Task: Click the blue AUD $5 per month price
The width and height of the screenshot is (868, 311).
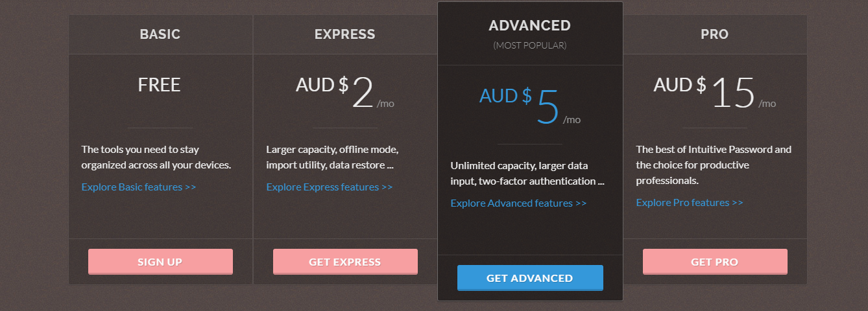Action: pos(530,106)
